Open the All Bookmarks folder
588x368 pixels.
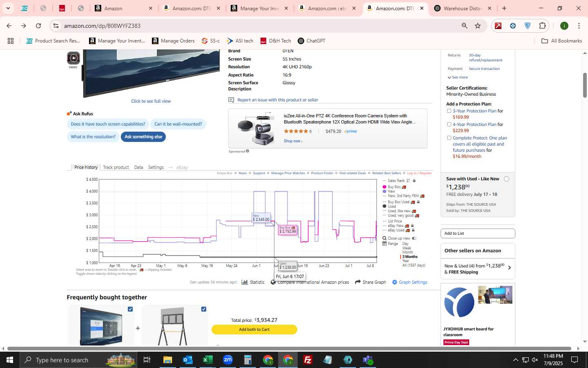pos(561,41)
